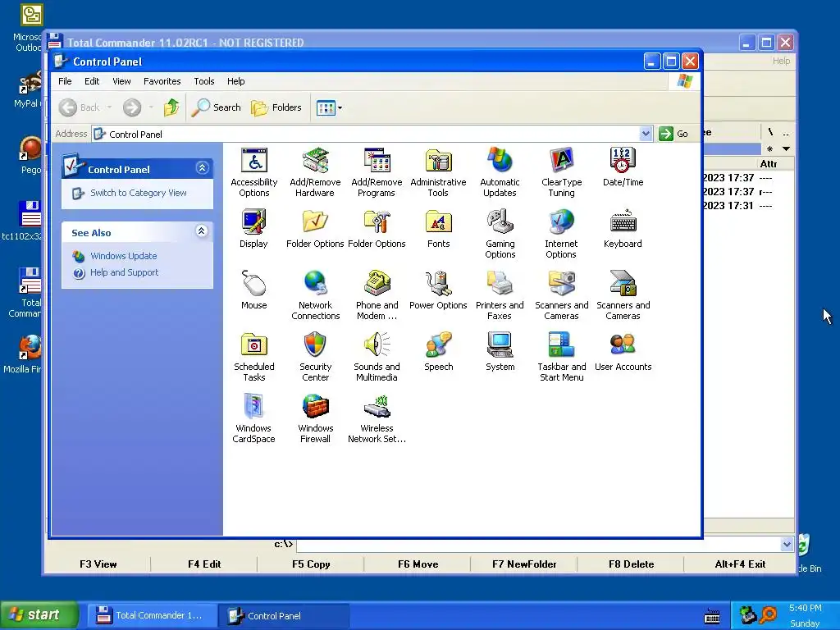Click F7 NewFolder in Total Commander
The width and height of the screenshot is (840, 630).
point(524,564)
